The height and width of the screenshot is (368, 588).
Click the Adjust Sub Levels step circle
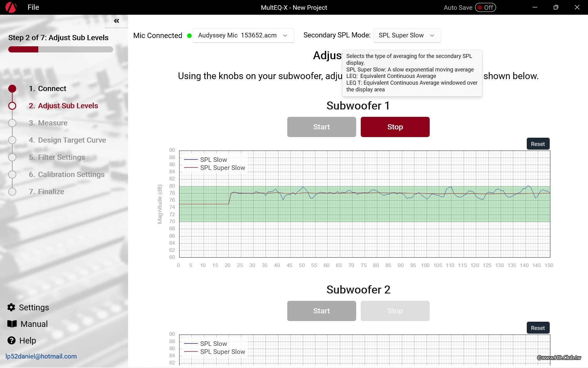[12, 106]
